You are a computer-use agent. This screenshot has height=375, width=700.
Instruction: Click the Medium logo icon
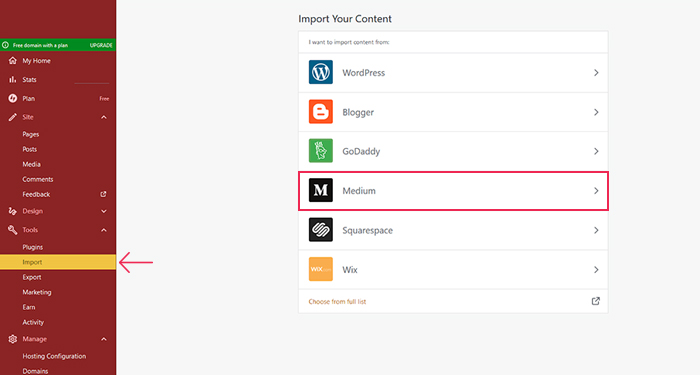(x=321, y=191)
